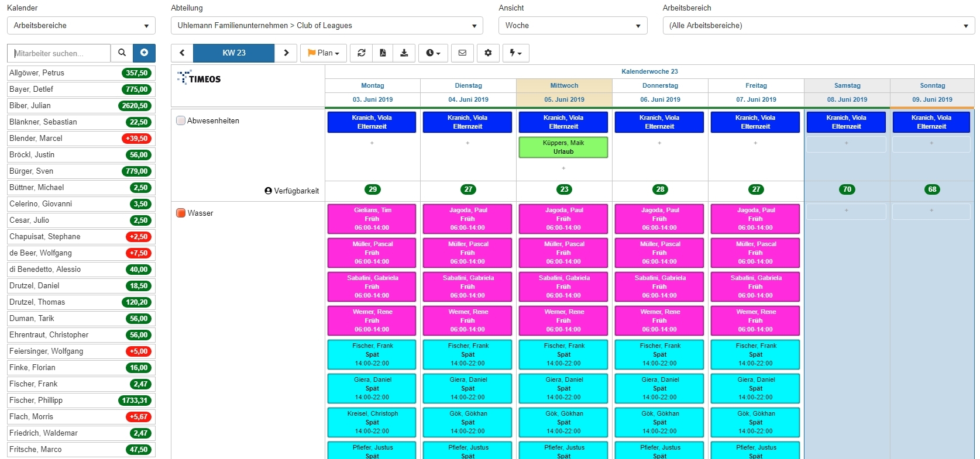
Task: Open settings via the gear icon
Action: click(x=488, y=53)
